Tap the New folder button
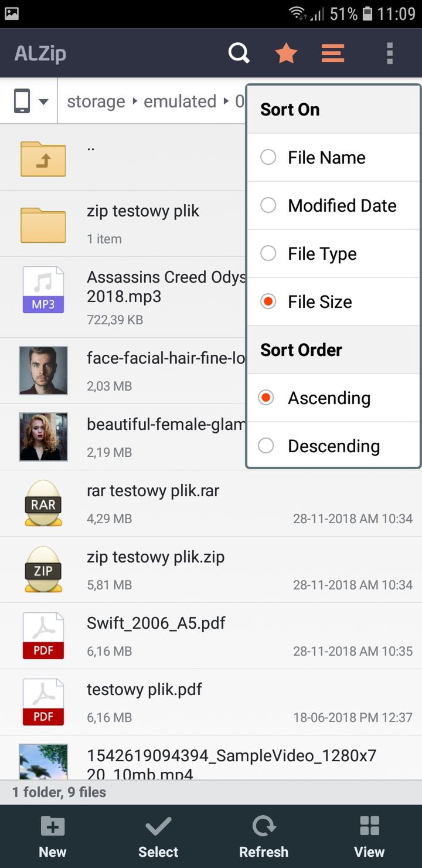Viewport: 422px width, 868px height. [x=53, y=836]
